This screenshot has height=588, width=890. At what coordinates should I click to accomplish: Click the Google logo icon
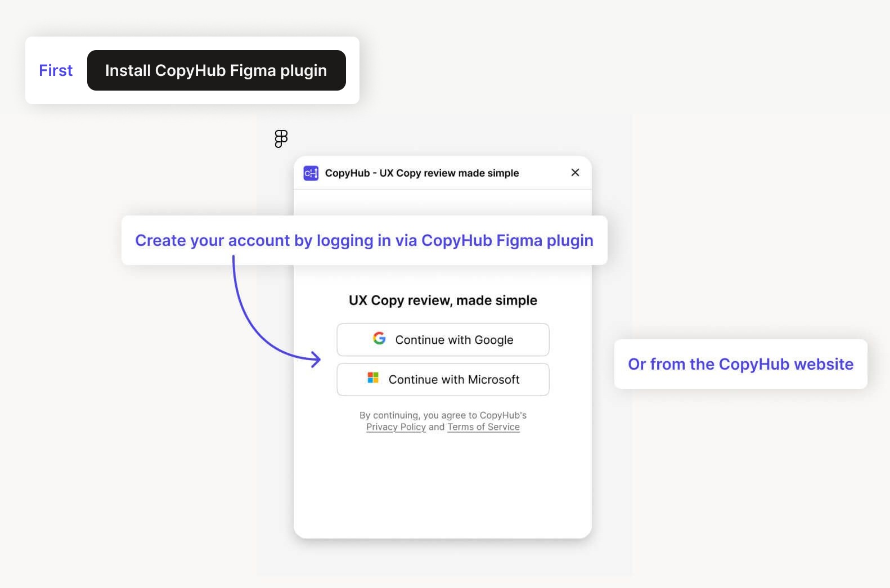click(x=379, y=338)
